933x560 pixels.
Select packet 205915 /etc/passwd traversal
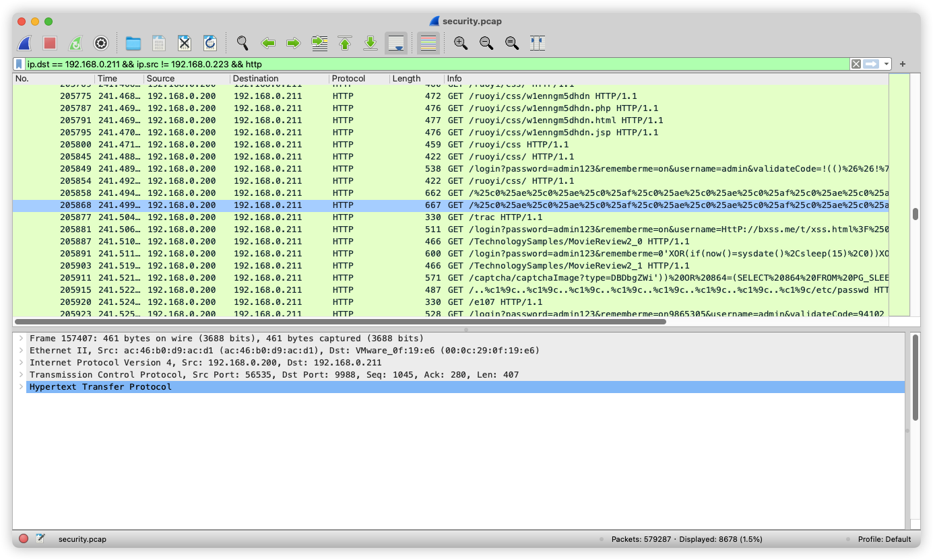[451, 290]
